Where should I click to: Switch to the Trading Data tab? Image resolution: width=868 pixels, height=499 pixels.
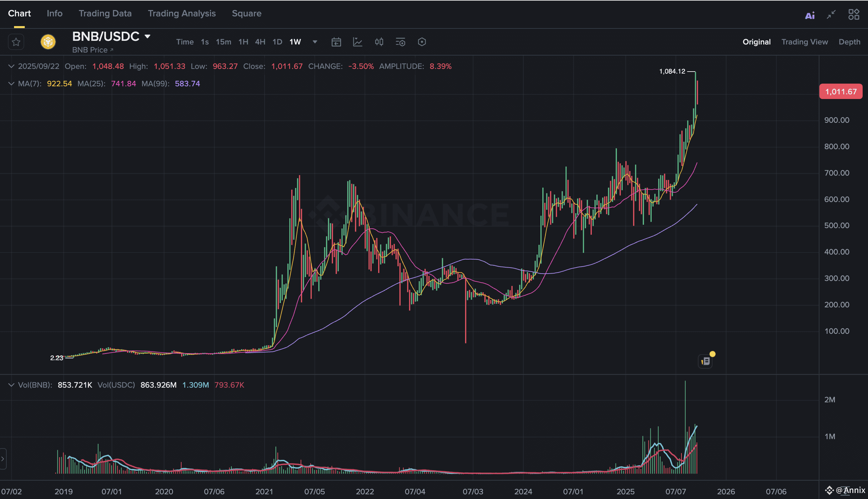pos(105,13)
